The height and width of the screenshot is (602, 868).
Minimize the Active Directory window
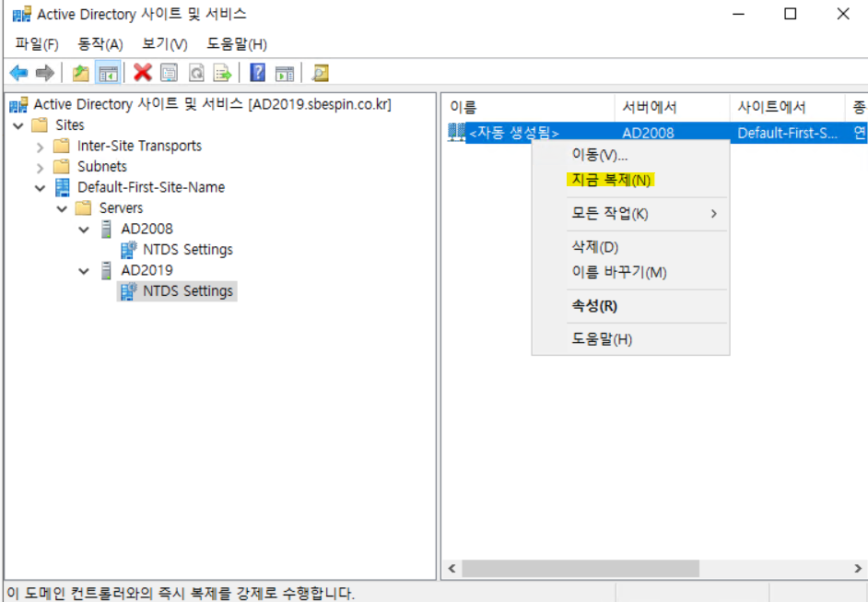738,15
